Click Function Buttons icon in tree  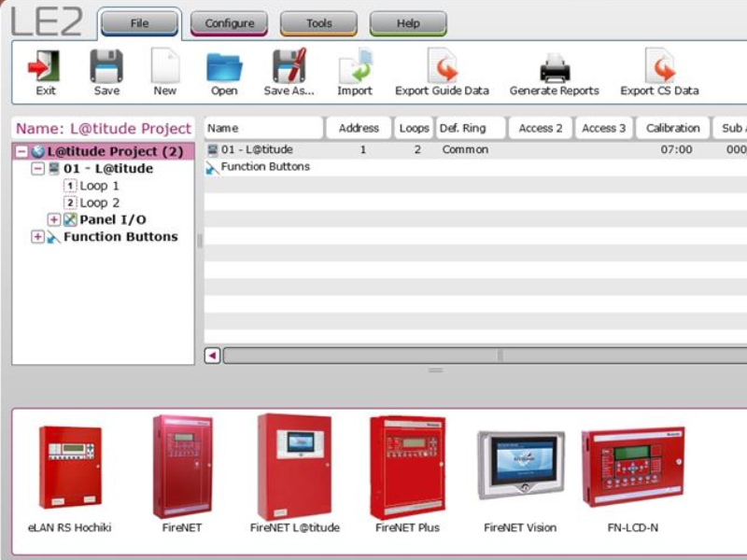click(53, 237)
